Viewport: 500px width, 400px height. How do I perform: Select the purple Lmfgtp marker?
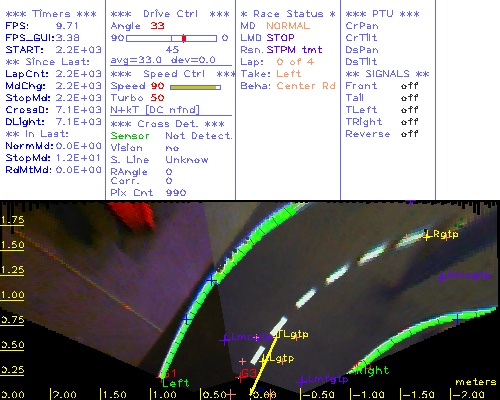coord(302,380)
